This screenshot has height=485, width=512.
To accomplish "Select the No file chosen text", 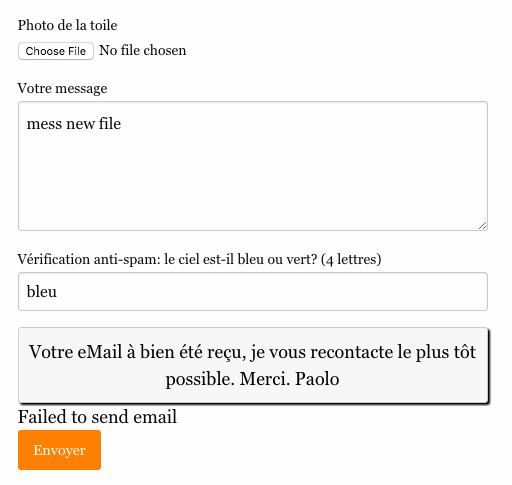I will point(143,51).
